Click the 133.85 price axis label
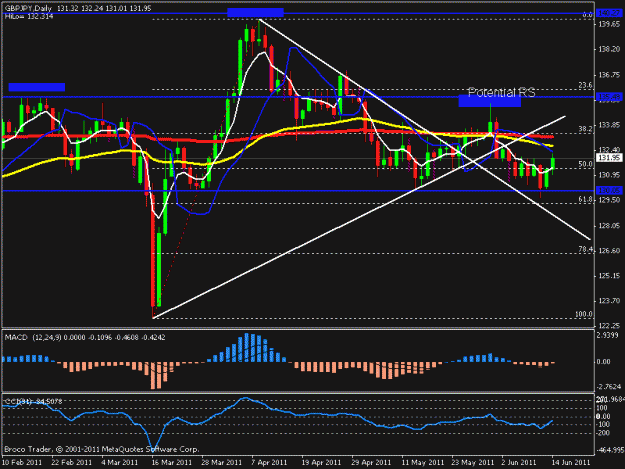Viewport: 625px width, 469px height. (609, 125)
